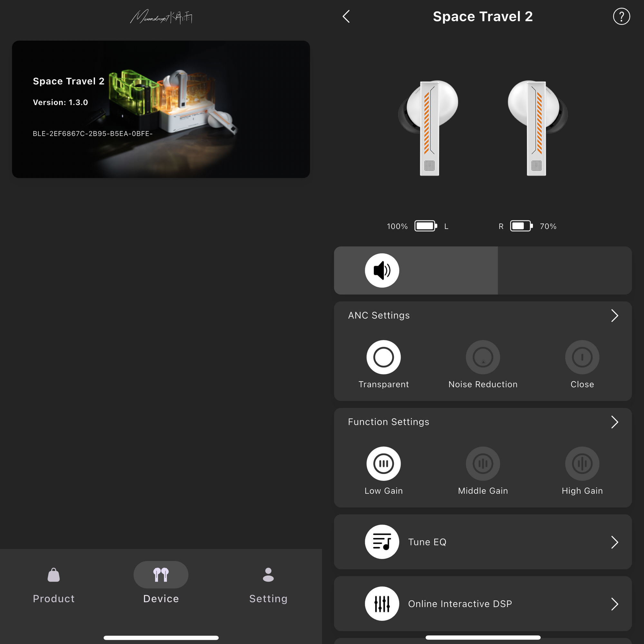Viewport: 644px width, 644px height.
Task: Go back with the left arrow
Action: pos(346,16)
